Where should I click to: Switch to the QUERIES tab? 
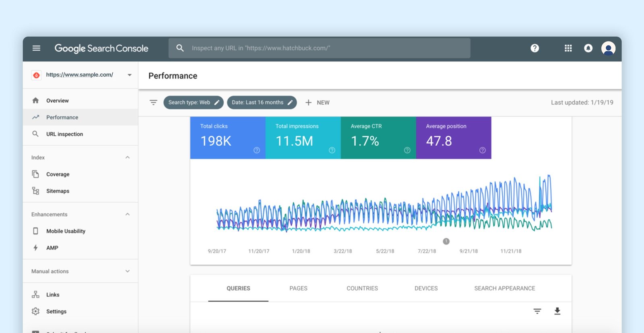238,288
